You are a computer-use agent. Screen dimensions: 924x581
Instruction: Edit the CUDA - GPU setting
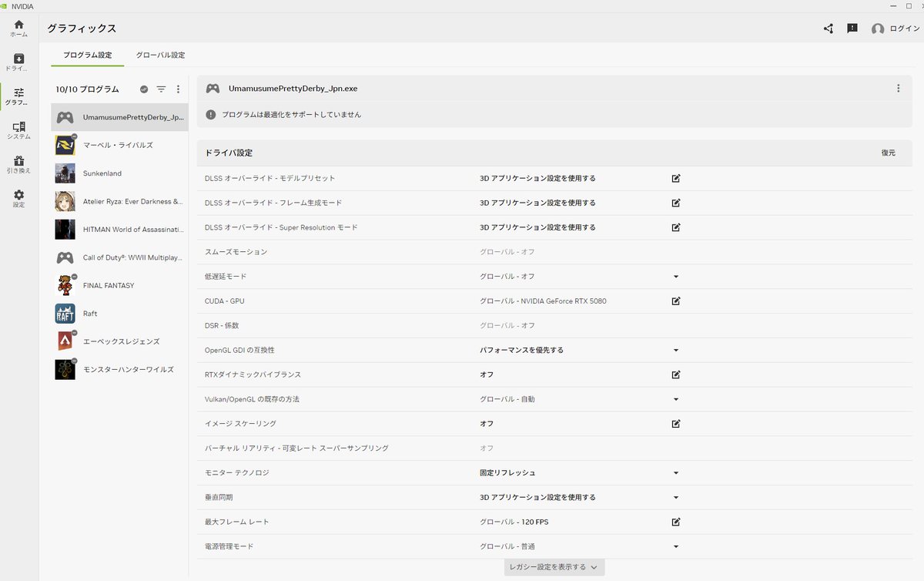coord(676,301)
